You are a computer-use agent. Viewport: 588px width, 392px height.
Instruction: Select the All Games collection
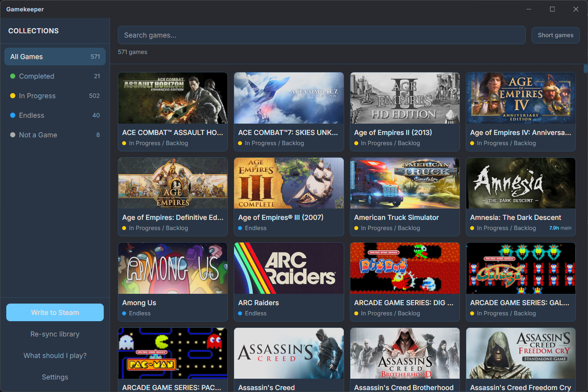(x=55, y=57)
